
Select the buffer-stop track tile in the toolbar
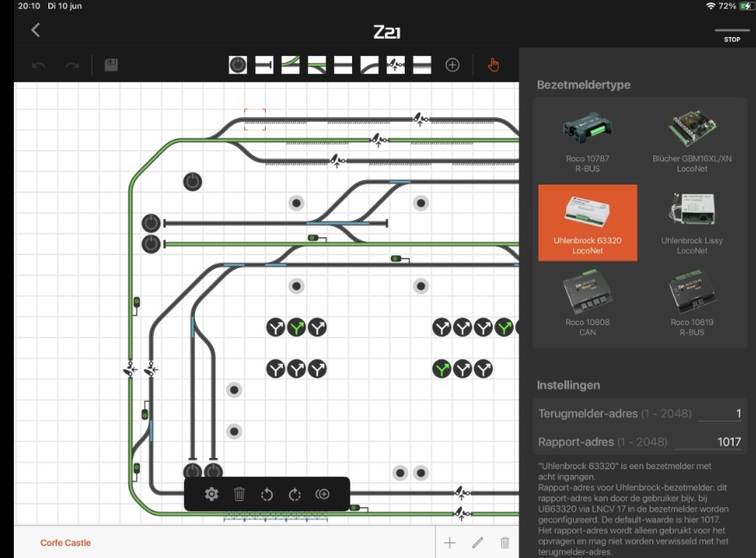pos(264,65)
